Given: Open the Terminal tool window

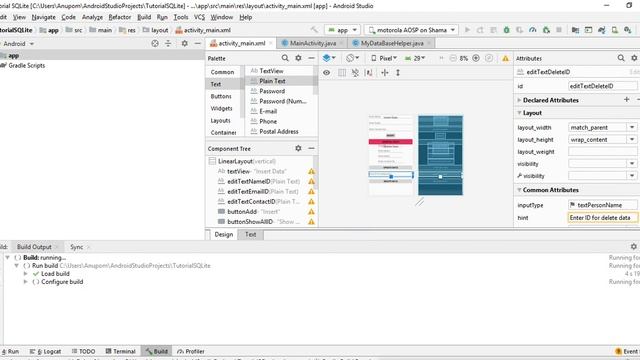Looking at the screenshot, I should click(120, 351).
